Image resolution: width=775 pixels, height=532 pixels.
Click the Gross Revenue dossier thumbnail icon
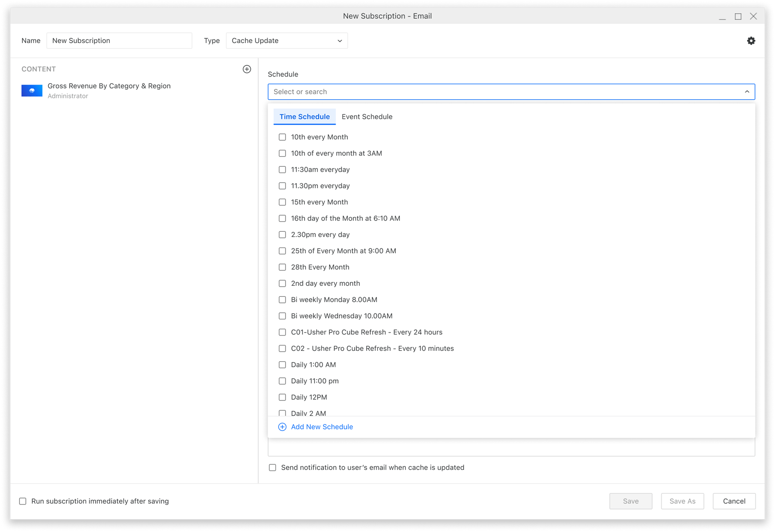32,91
